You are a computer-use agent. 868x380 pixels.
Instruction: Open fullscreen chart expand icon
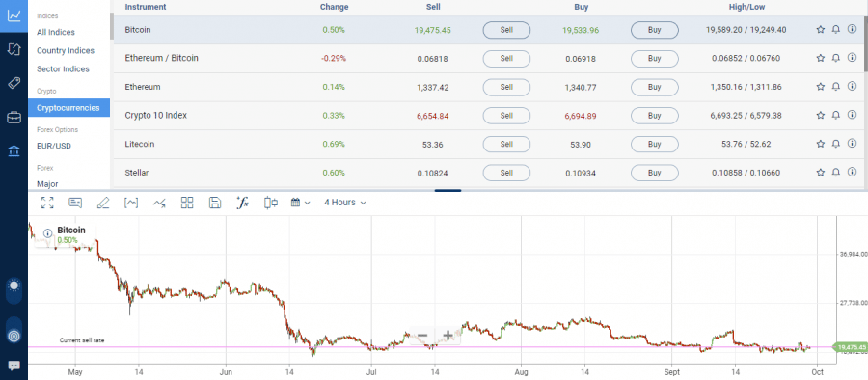47,203
